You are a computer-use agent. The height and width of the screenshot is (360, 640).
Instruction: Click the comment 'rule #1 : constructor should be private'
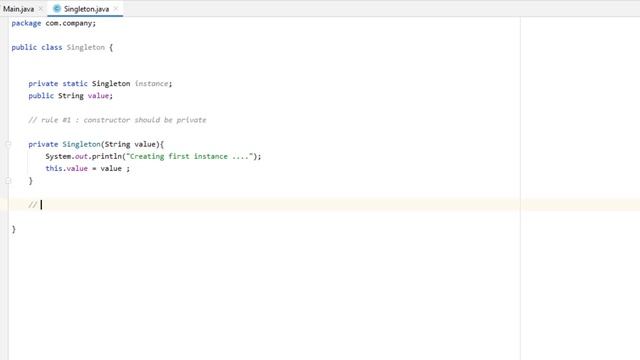point(124,120)
